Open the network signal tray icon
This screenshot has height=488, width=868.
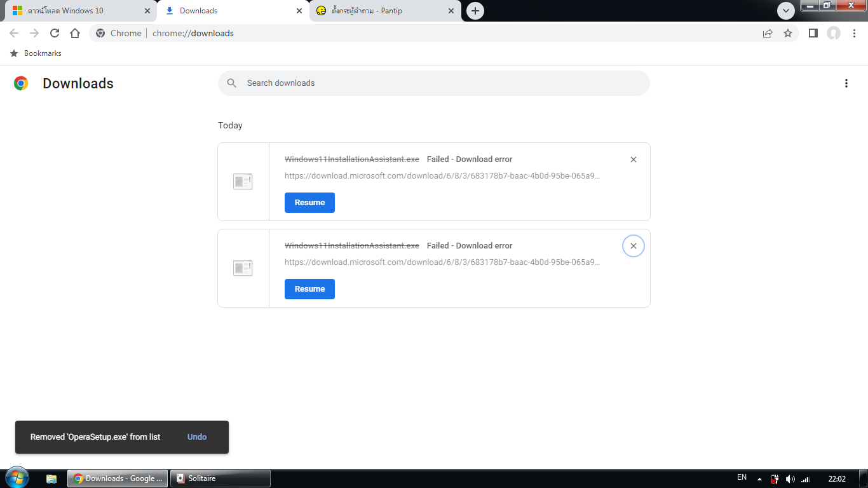point(805,478)
